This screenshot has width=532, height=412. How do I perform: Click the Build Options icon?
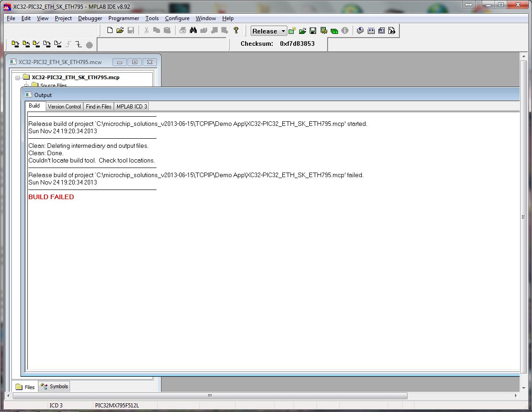tap(324, 31)
